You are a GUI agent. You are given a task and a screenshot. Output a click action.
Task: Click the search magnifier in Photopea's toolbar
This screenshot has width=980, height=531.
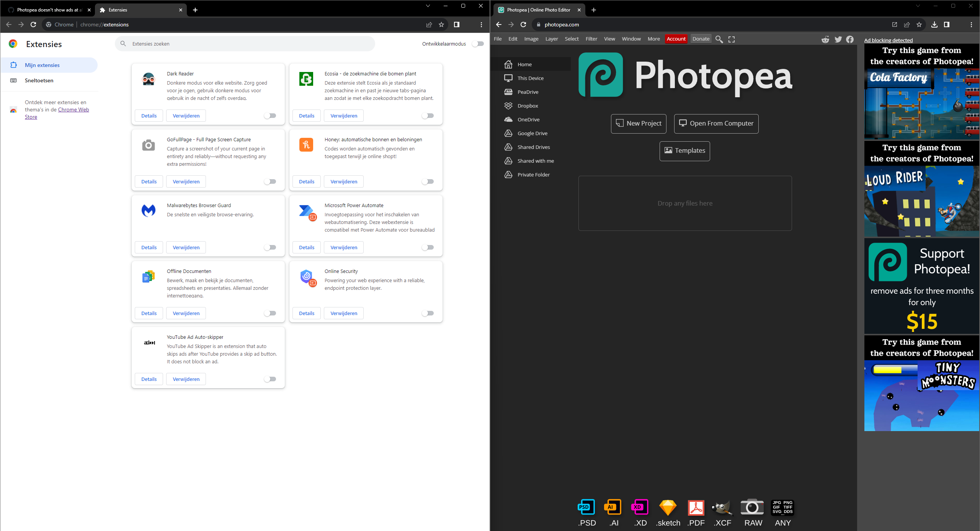point(719,39)
